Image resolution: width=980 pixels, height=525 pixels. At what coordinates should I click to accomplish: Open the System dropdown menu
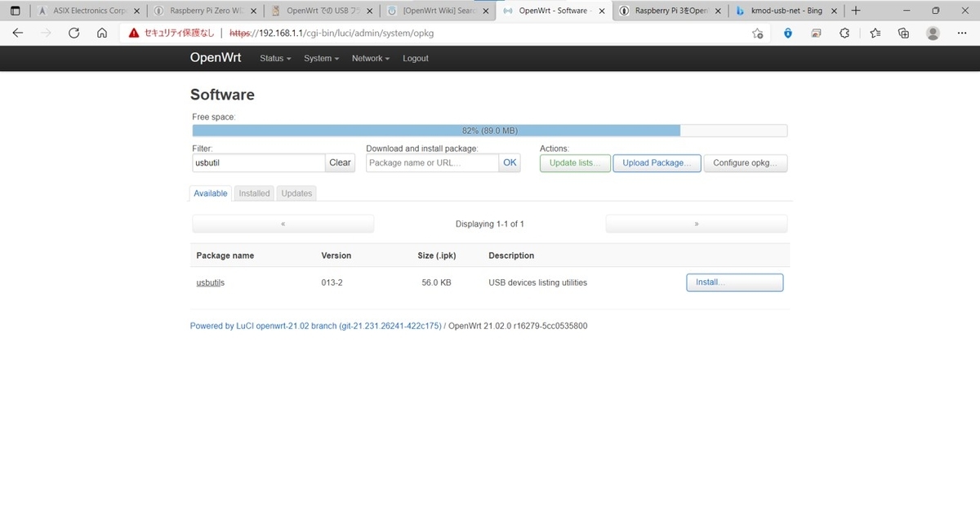tap(321, 59)
